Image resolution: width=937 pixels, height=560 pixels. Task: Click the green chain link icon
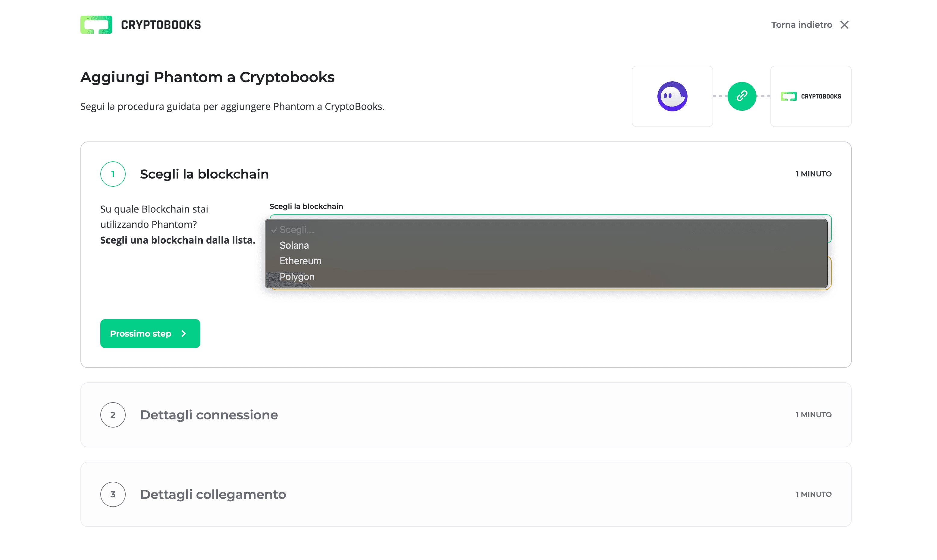(x=741, y=96)
